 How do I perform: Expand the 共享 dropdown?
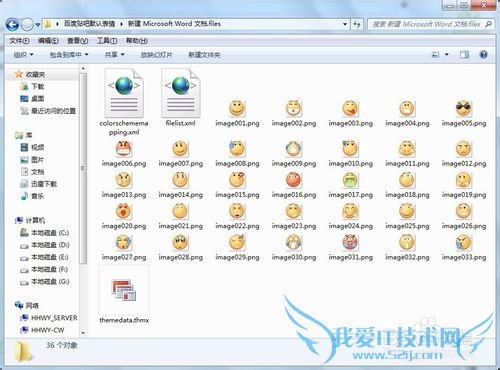pyautogui.click(x=114, y=55)
